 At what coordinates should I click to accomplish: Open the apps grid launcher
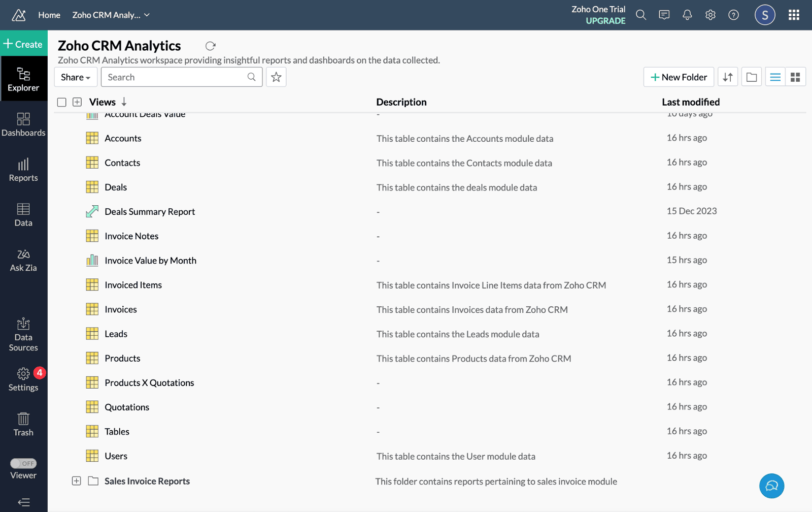[794, 15]
